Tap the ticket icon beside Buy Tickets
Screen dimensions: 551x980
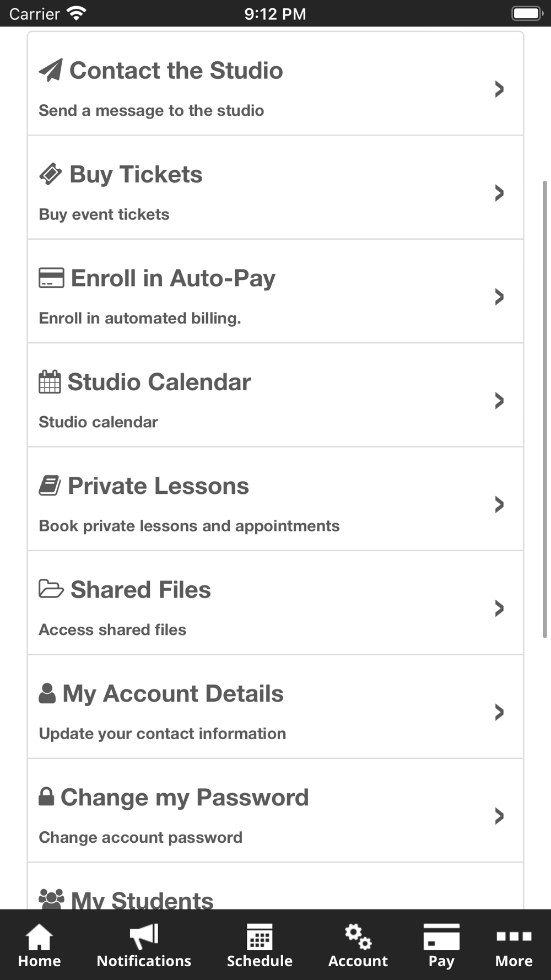tap(51, 174)
